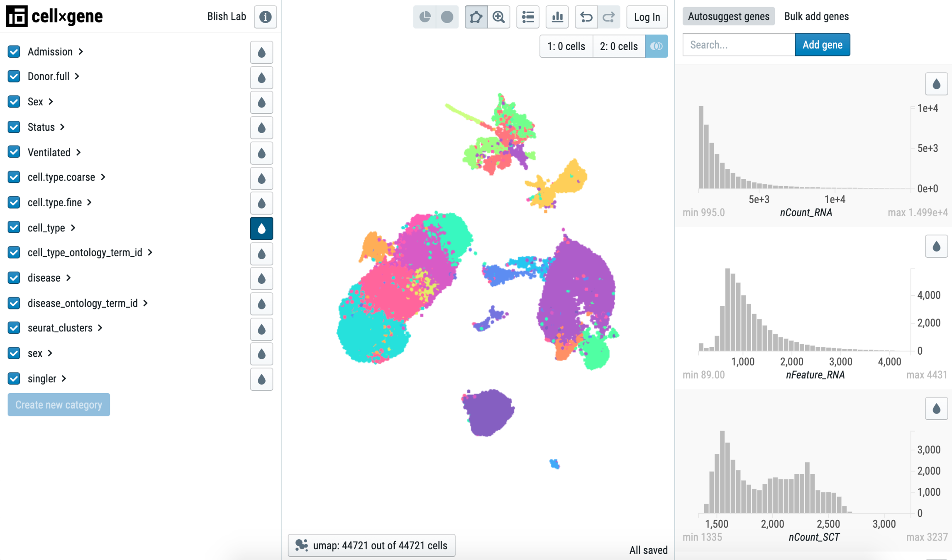Click the undo arrow icon
This screenshot has width=952, height=560.
[586, 17]
